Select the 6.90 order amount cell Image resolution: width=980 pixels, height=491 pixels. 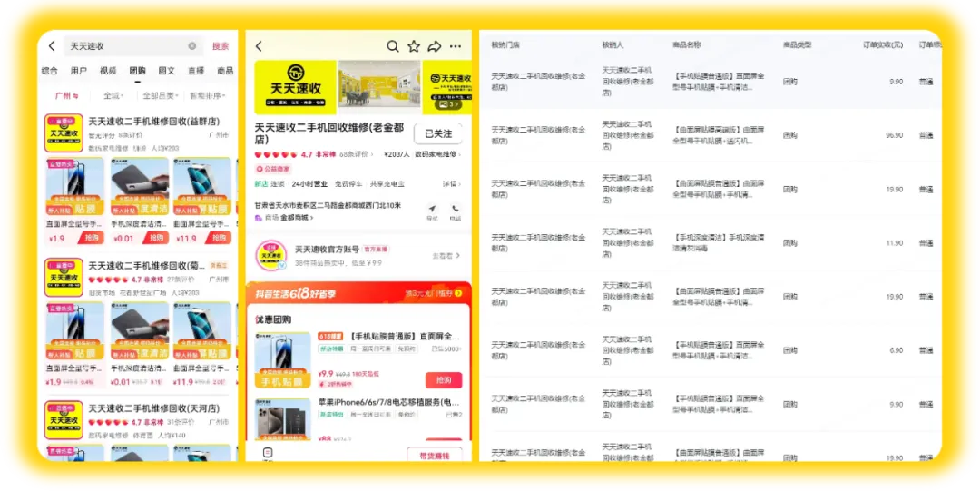pos(897,350)
